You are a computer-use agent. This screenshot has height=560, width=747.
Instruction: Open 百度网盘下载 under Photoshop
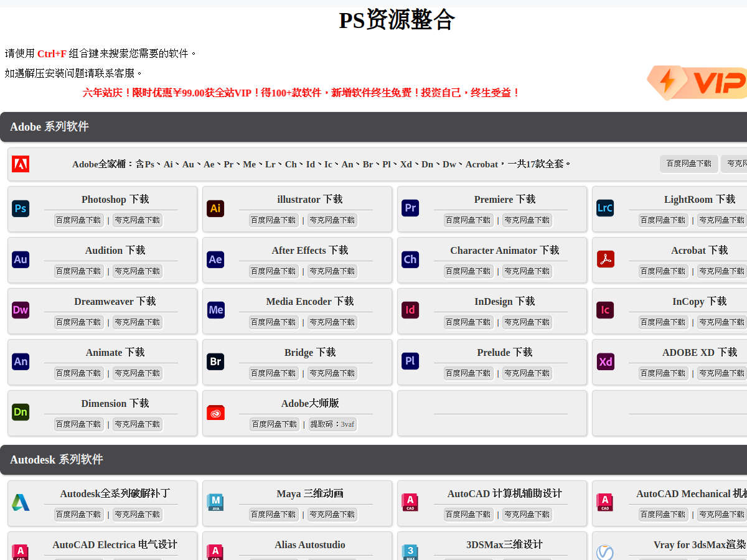[78, 220]
